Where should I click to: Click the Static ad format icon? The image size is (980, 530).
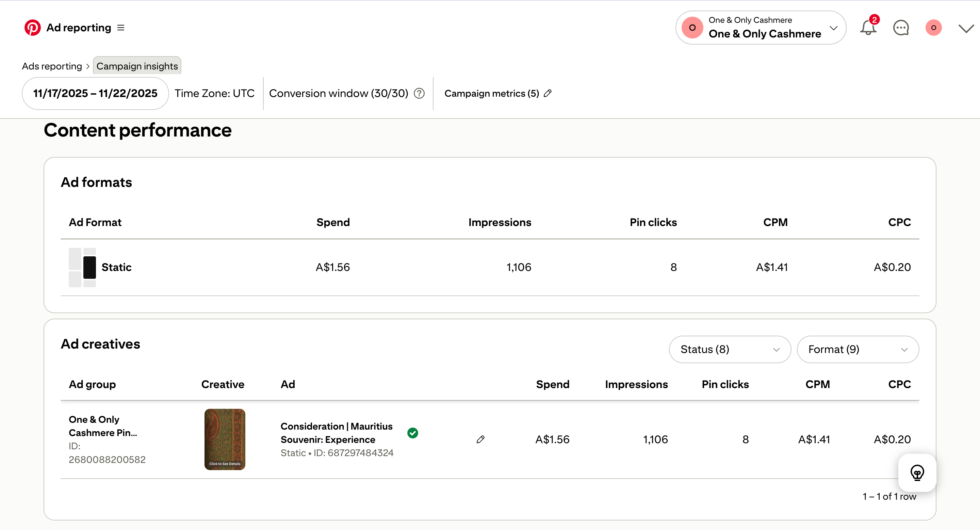(x=83, y=267)
